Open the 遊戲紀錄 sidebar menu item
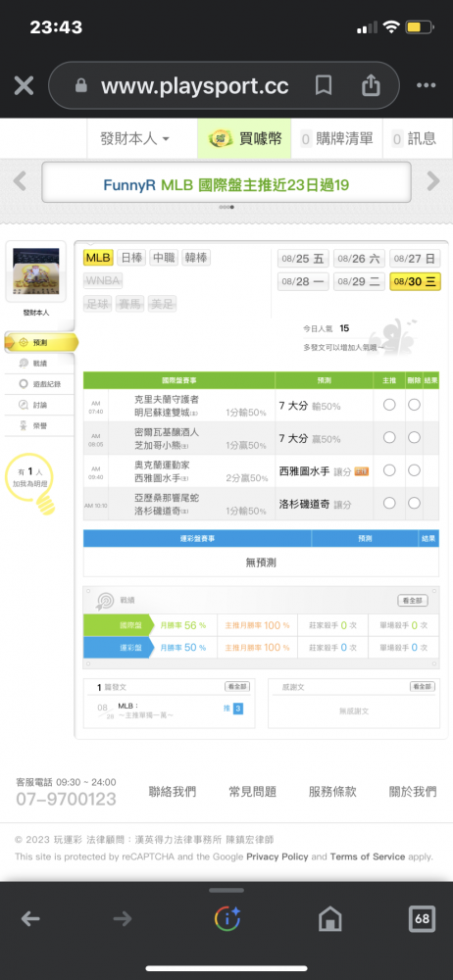This screenshot has width=453, height=980. pyautogui.click(x=39, y=384)
